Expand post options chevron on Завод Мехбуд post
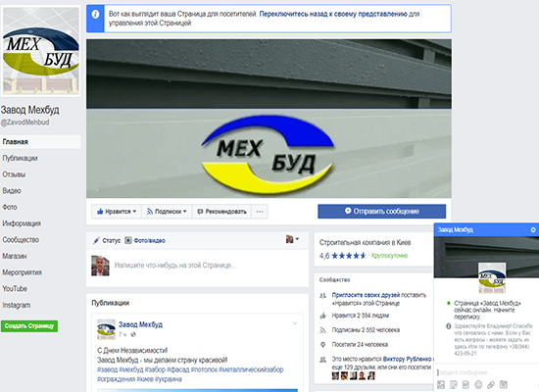Screen dimensions: 539x392 point(295,322)
